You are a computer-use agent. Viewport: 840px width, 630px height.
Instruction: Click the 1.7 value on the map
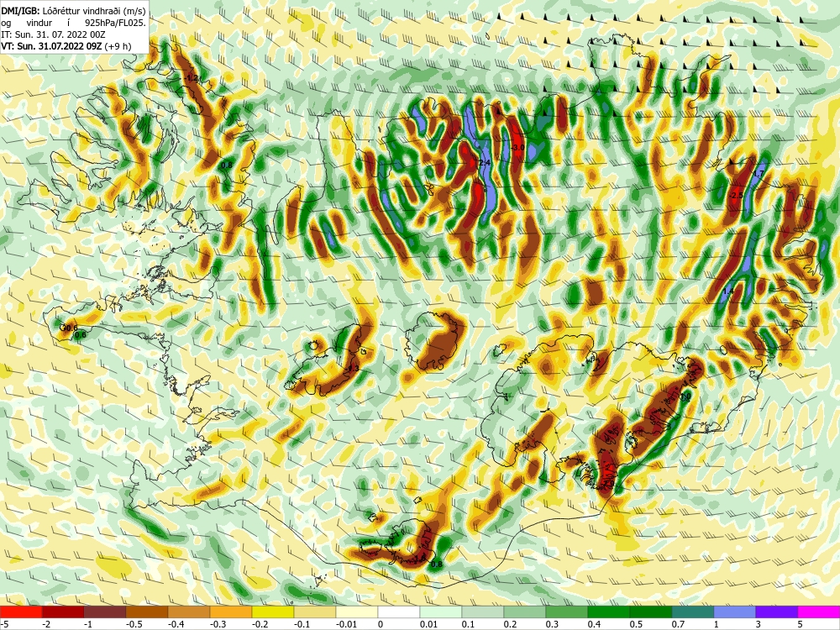(x=758, y=174)
